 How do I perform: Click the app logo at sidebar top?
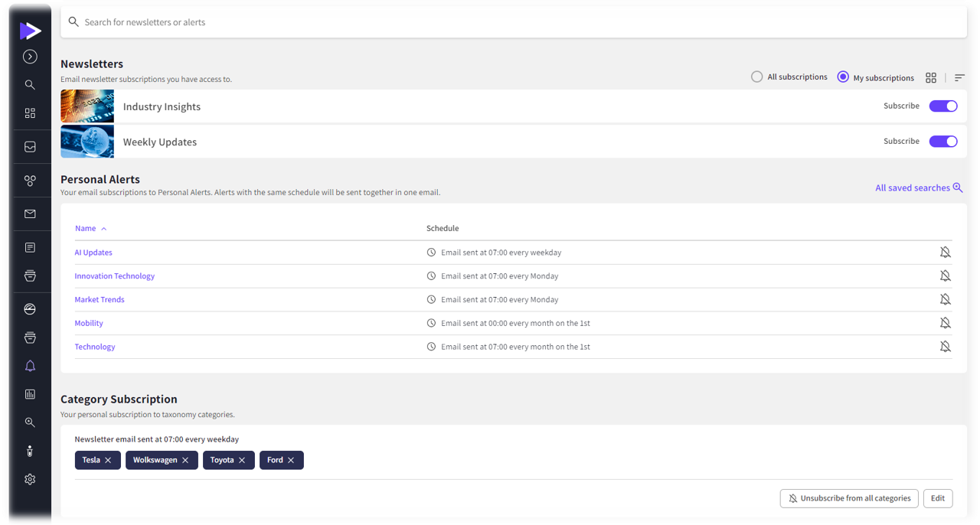(30, 31)
